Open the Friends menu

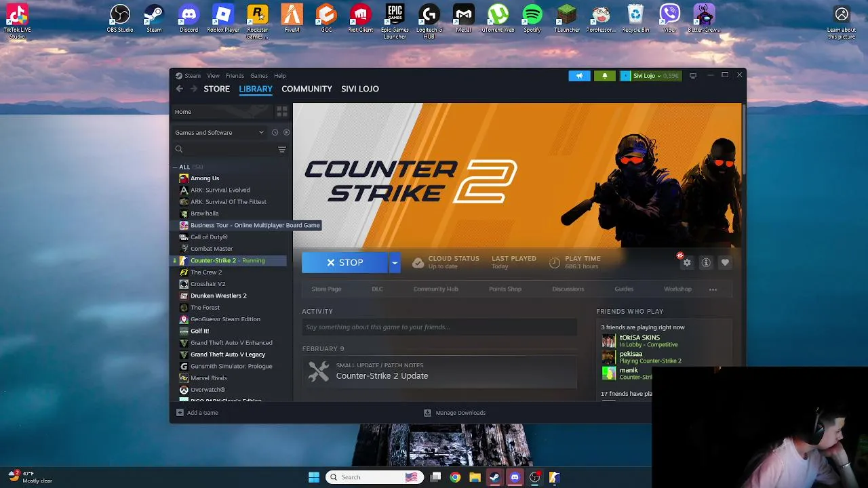[x=235, y=76]
